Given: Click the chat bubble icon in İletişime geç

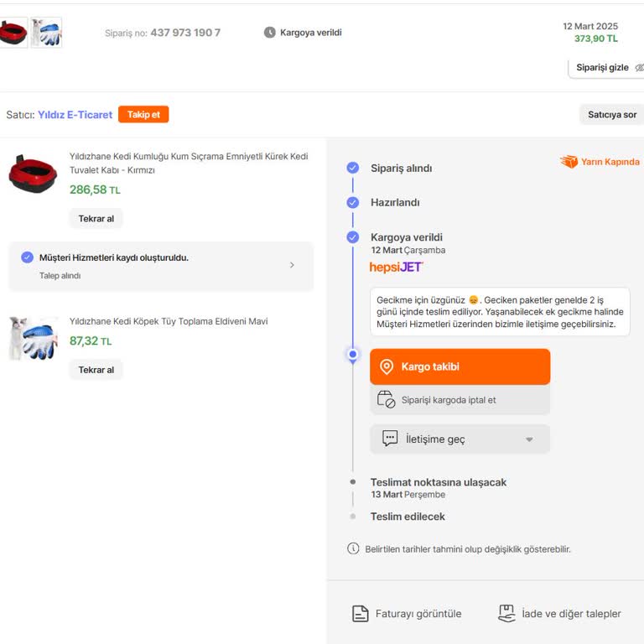Looking at the screenshot, I should coord(390,439).
